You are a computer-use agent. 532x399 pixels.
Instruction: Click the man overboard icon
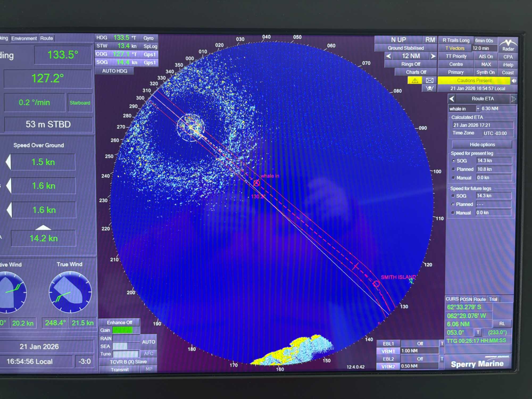[429, 88]
